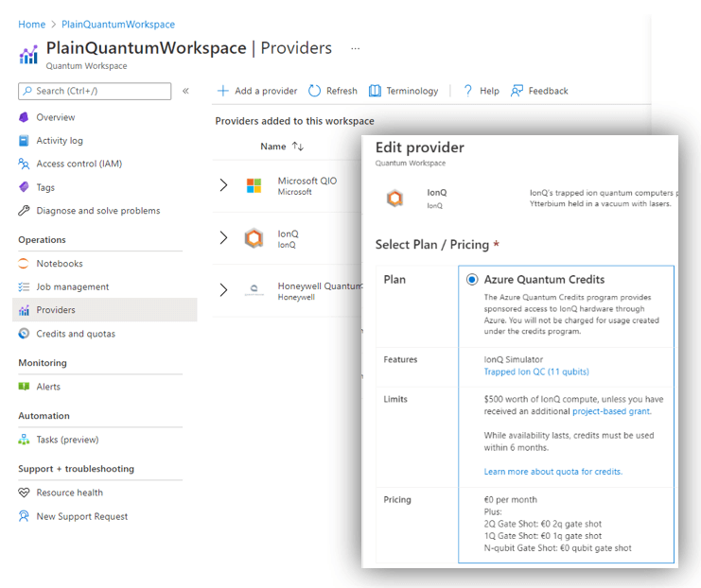Click the plus icon for Add a provider
701x588 pixels.
coord(222,91)
